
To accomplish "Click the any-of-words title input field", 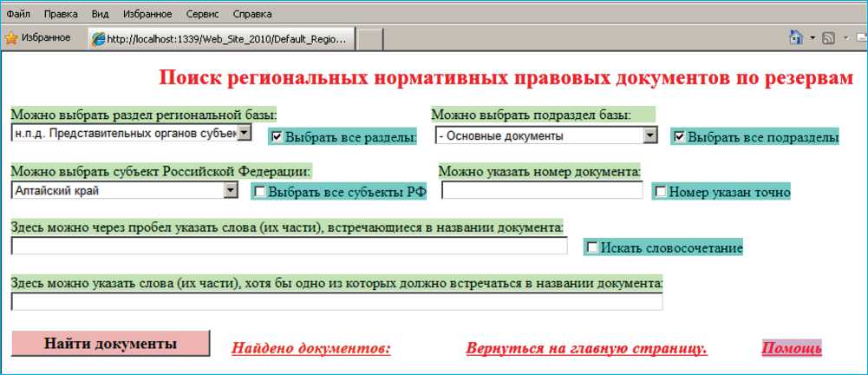I will point(336,301).
